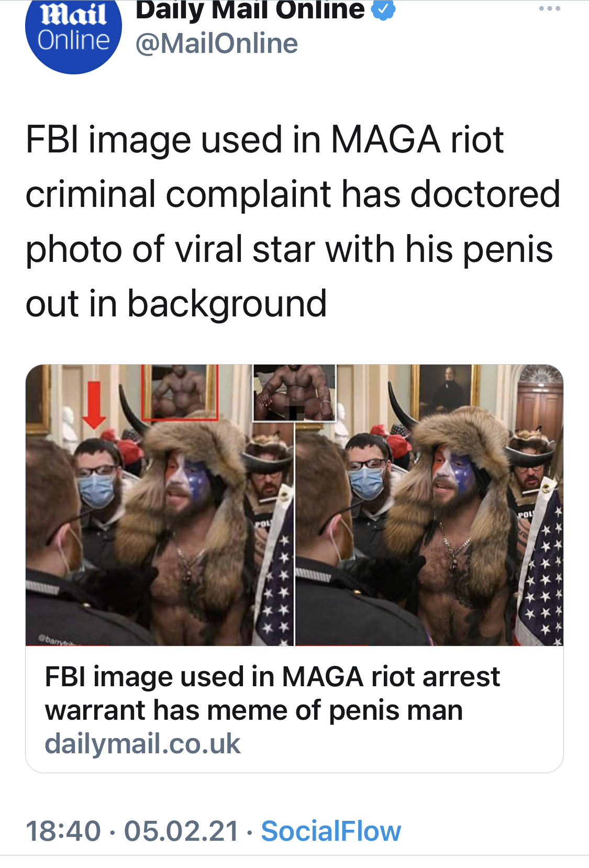Click the 18:40 timestamp
Viewport: 589px width, 868px height.
click(63, 831)
